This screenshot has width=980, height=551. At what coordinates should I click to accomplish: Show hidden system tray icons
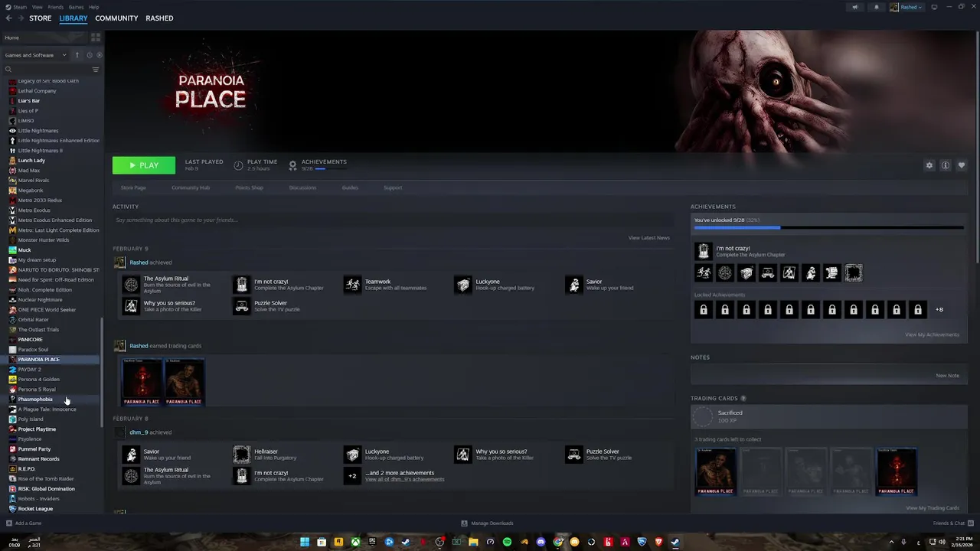point(891,542)
